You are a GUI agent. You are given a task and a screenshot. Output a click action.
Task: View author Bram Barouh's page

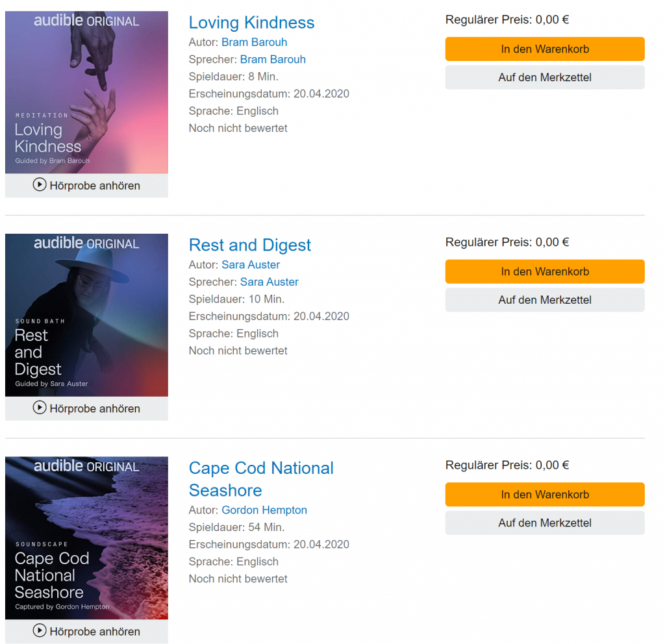pos(254,42)
